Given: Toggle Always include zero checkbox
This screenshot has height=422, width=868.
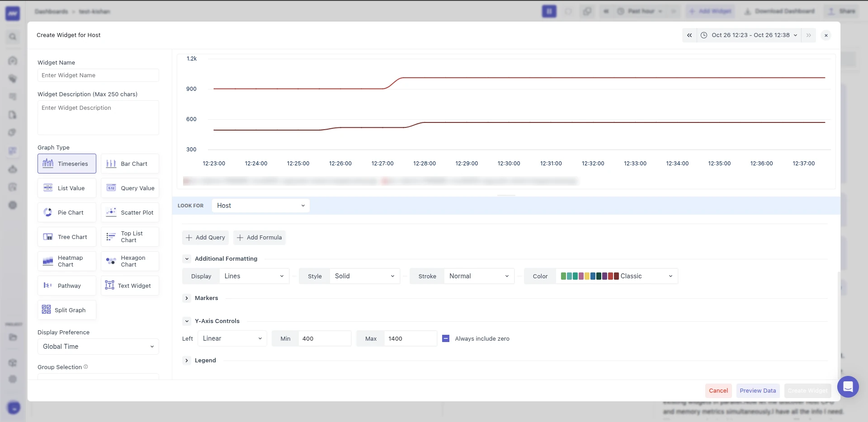Looking at the screenshot, I should (x=446, y=338).
